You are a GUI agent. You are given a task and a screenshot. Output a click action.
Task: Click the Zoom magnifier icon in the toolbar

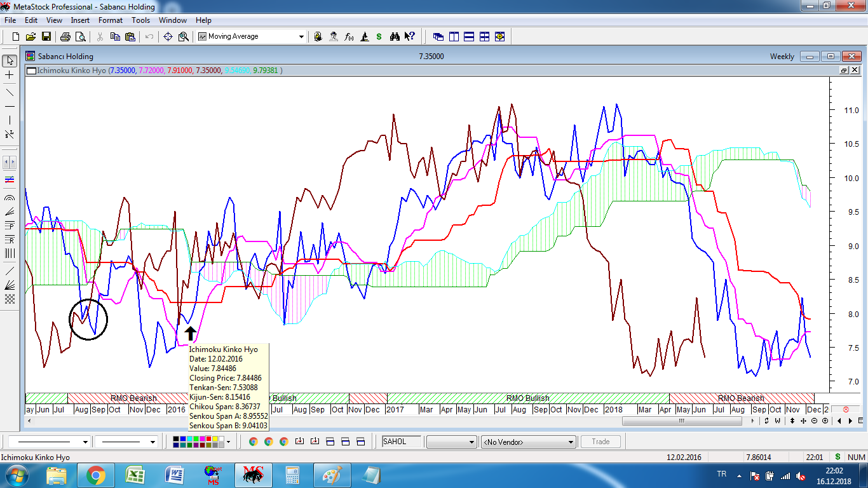pos(184,37)
